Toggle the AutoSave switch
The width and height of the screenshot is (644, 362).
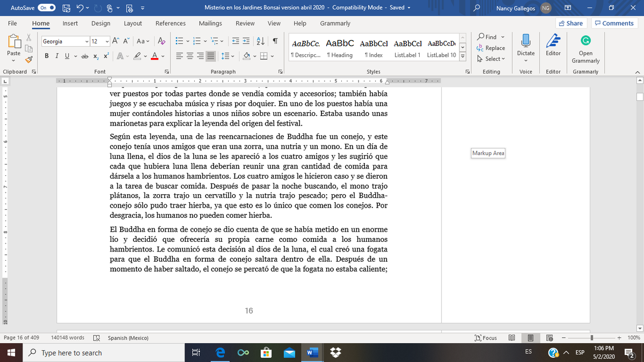[47, 8]
